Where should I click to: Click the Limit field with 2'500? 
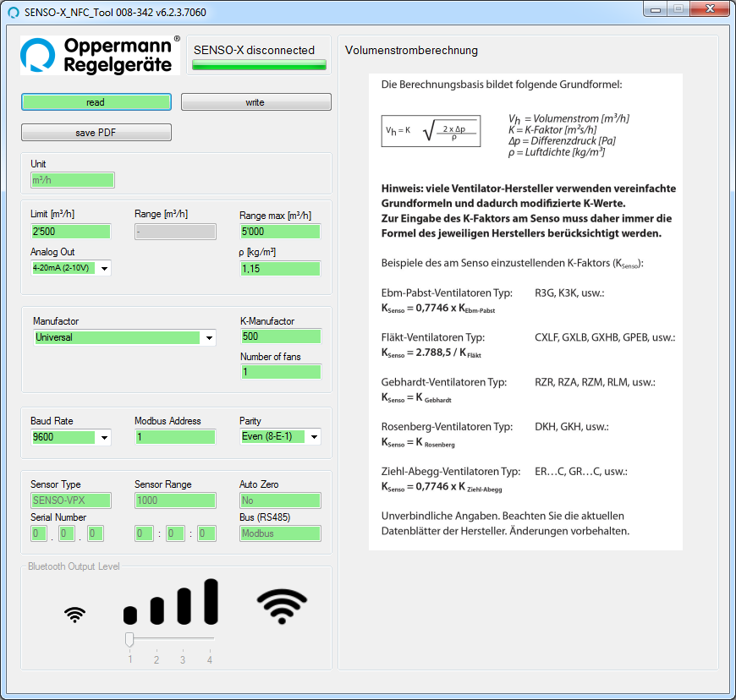71,232
